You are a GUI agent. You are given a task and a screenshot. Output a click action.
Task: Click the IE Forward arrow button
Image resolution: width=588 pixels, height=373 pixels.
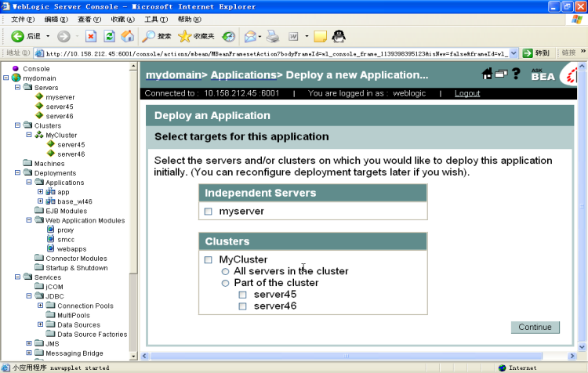[x=64, y=36]
